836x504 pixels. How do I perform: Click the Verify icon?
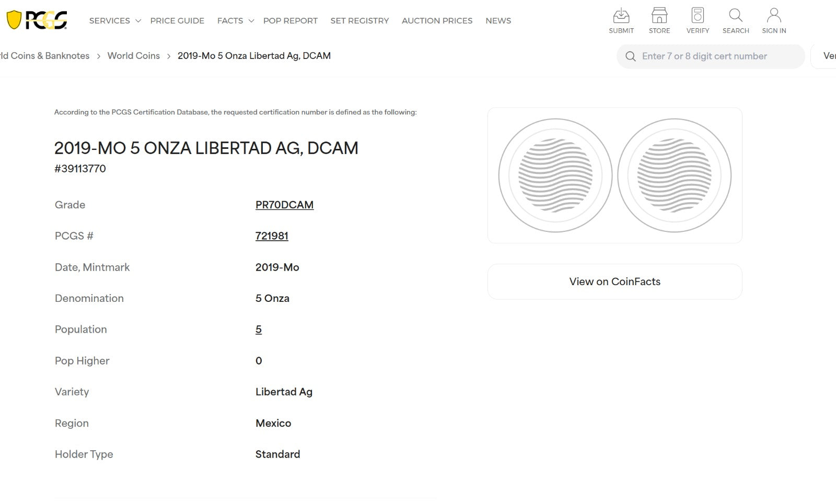(x=698, y=16)
